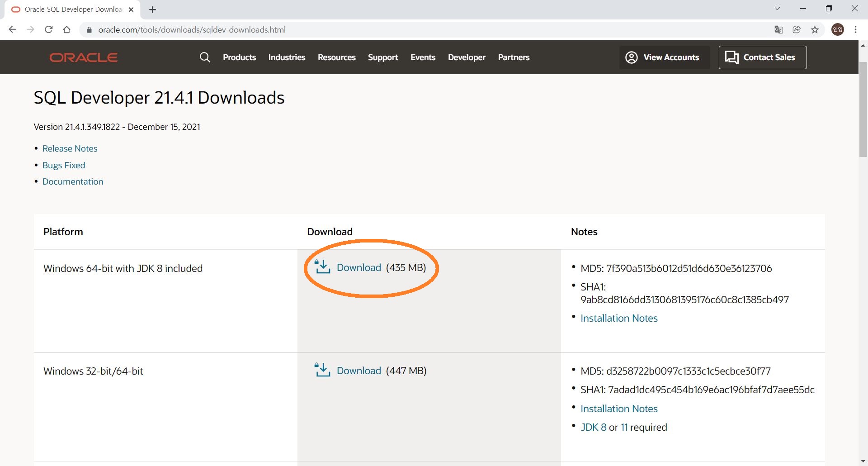Click the page vertical scrollbar thumb

(x=863, y=109)
